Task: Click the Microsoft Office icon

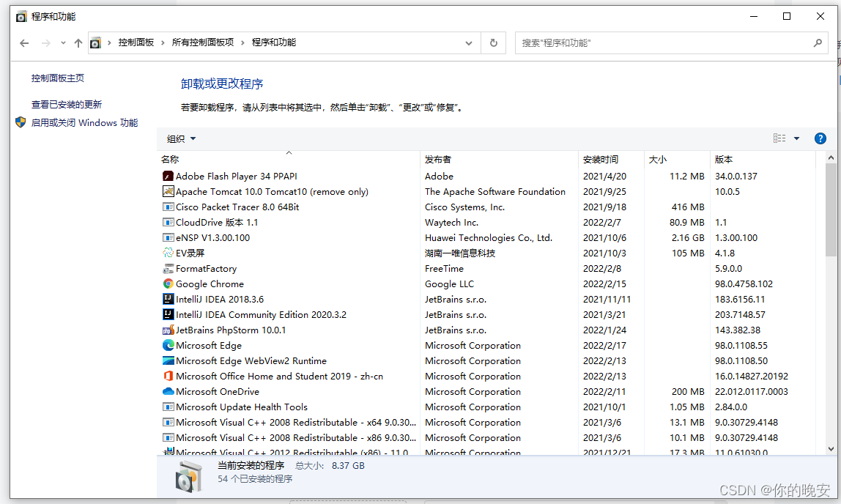Action: pos(168,376)
